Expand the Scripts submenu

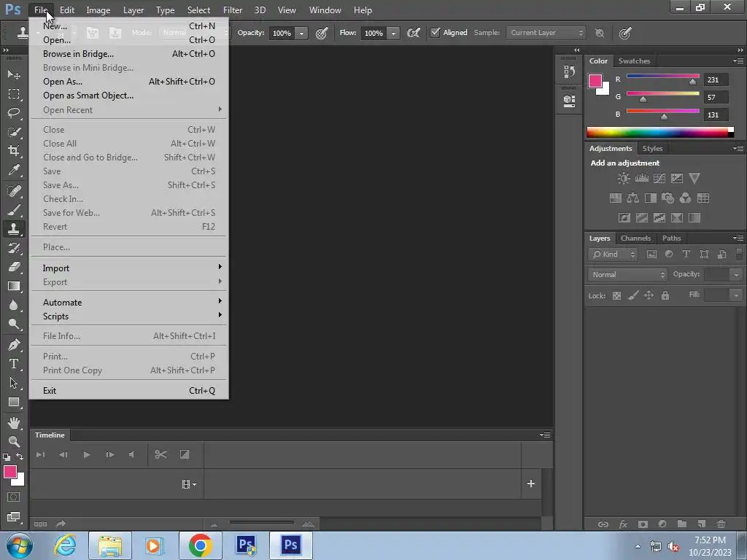[128, 316]
